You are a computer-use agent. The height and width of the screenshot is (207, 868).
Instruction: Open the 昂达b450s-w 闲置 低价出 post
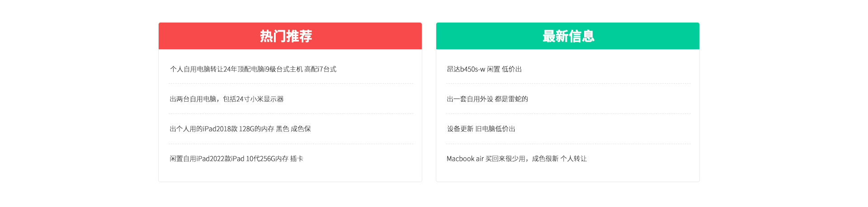(x=484, y=69)
